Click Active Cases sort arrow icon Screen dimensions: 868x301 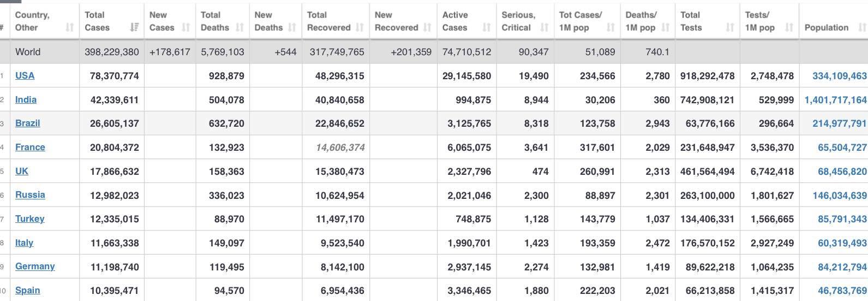[487, 27]
